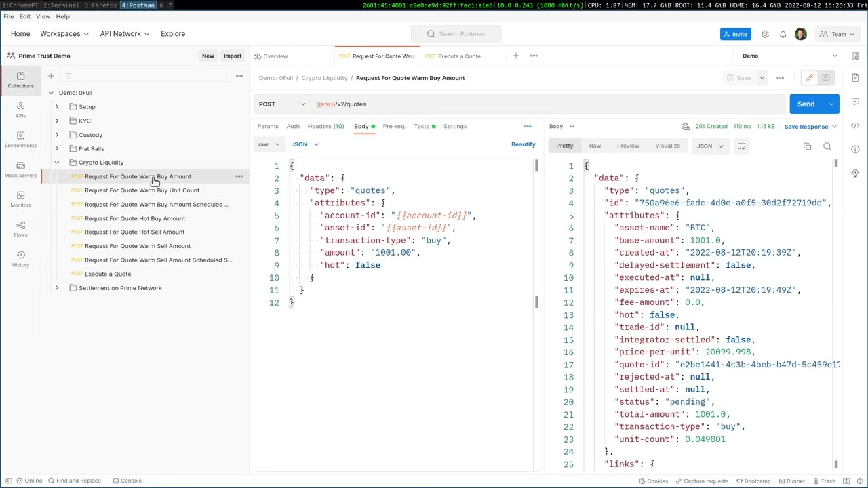Open the HTTP method POST dropdown
The image size is (868, 488).
(282, 104)
